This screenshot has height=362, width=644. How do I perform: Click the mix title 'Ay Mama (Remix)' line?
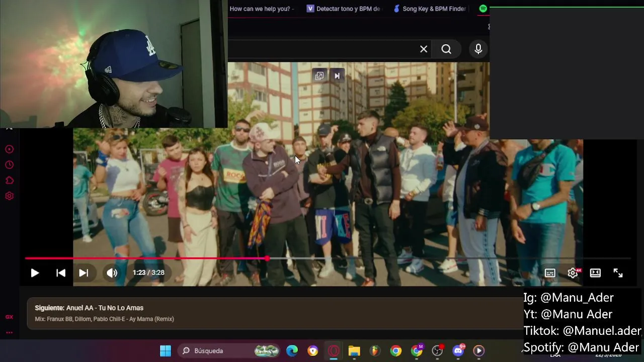pos(104,319)
